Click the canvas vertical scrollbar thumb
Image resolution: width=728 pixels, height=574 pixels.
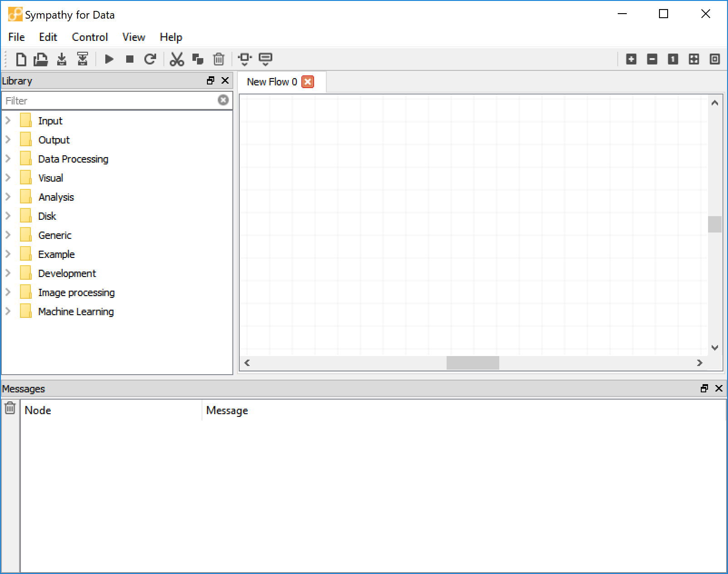click(715, 224)
